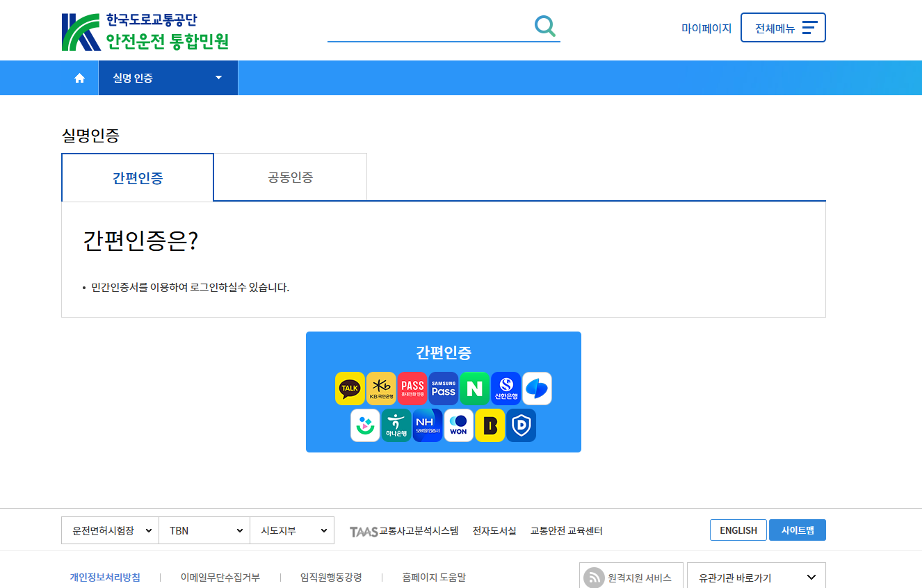The width and height of the screenshot is (922, 588).
Task: Open 마이페이지 link
Action: tap(706, 28)
